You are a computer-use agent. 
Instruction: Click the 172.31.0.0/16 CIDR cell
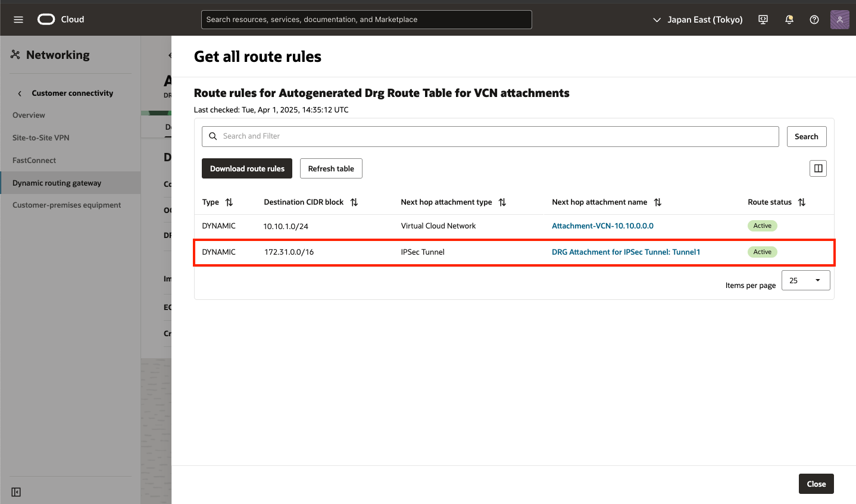click(289, 252)
